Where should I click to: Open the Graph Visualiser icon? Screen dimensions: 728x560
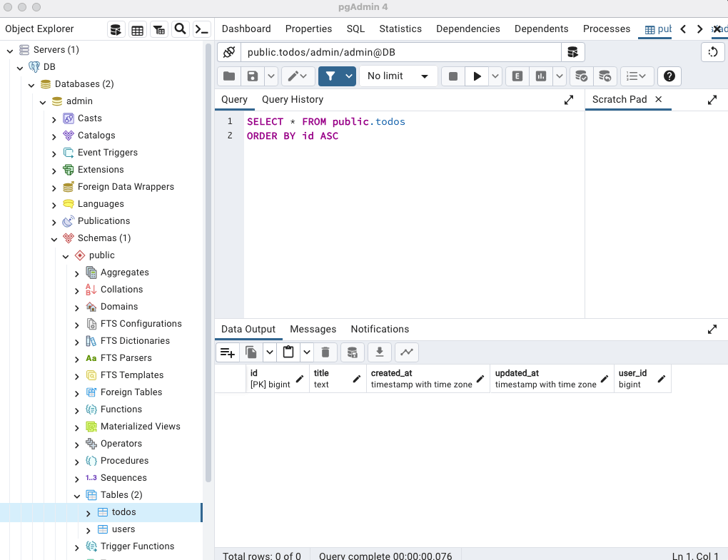tap(407, 352)
